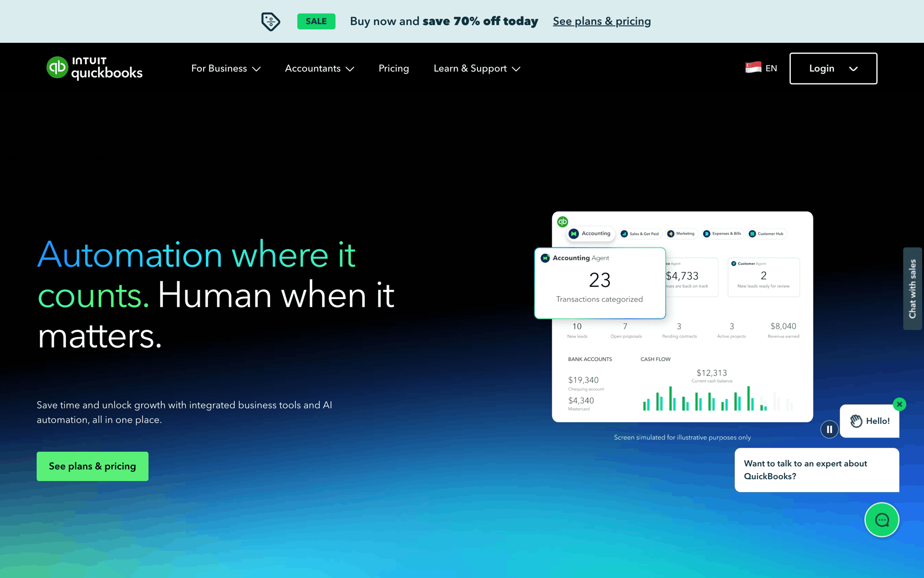Pause the hero animation

click(x=829, y=429)
